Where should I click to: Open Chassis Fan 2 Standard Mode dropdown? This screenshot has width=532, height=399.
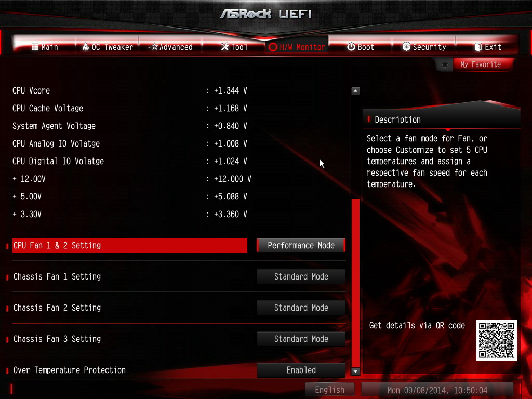tap(301, 308)
